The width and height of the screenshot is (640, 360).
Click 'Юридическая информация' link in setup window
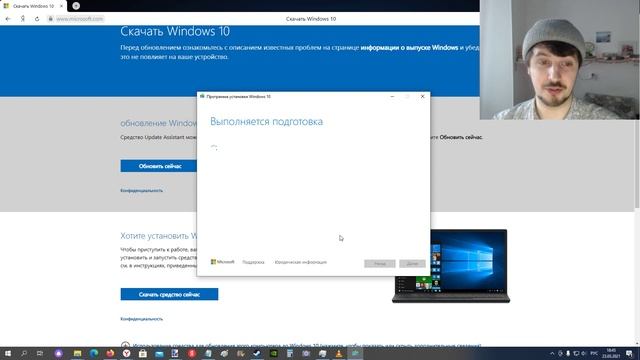point(301,262)
